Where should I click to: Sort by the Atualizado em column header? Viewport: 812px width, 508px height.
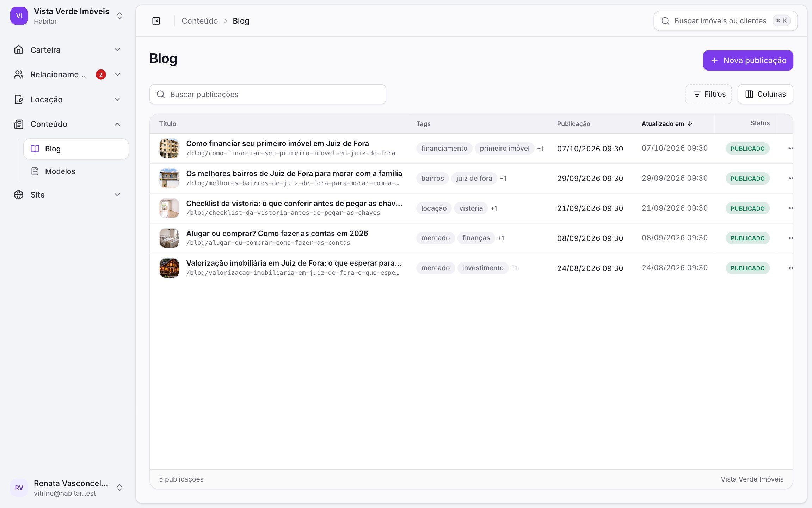[x=667, y=124]
